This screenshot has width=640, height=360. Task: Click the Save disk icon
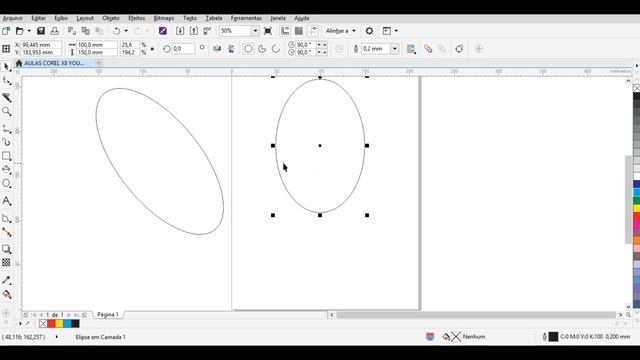(41, 31)
